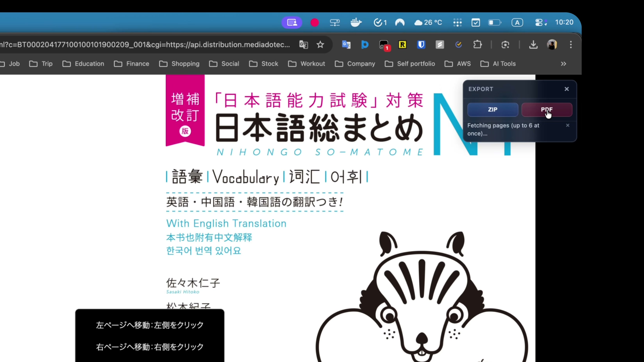Open the Shopping bookmarks folder
The width and height of the screenshot is (644, 362).
(179, 64)
